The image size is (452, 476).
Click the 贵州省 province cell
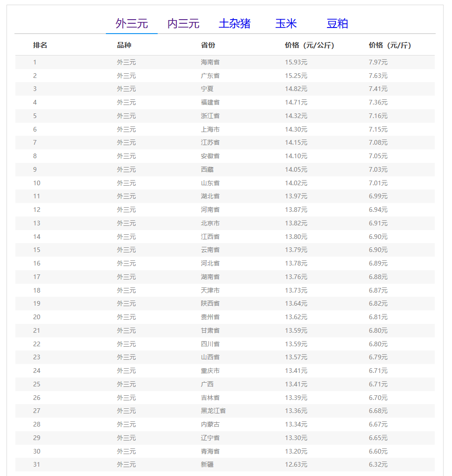[210, 317]
